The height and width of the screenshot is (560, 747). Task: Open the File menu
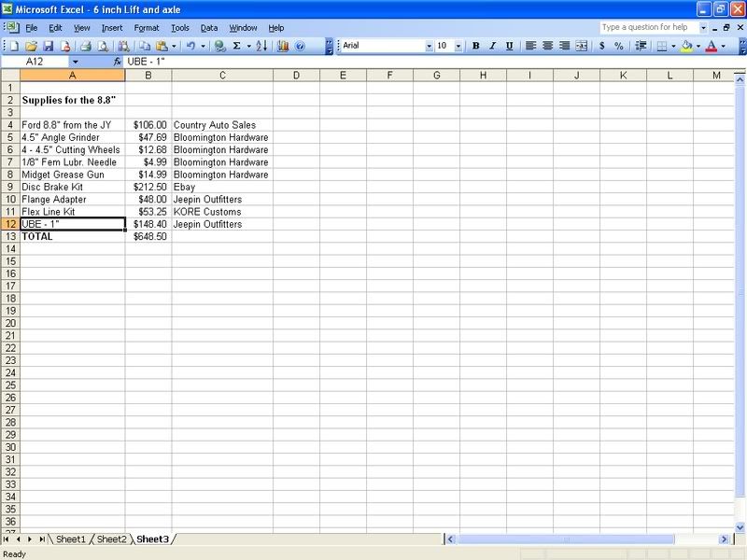(x=32, y=28)
